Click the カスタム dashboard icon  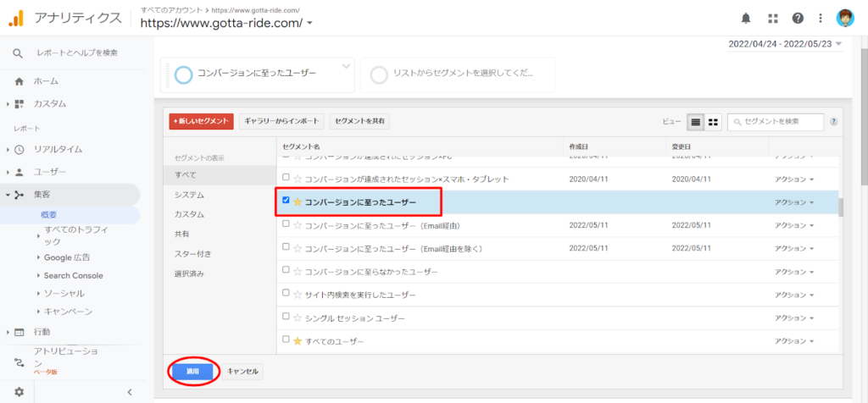19,104
